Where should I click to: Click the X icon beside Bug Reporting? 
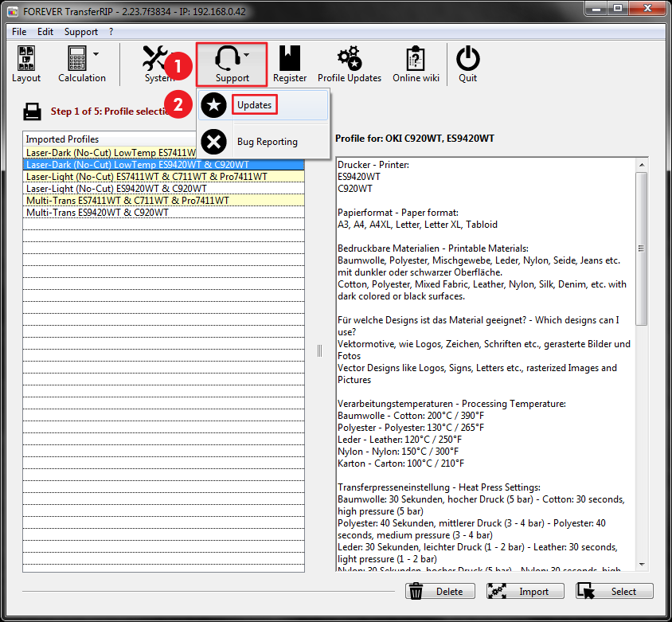(214, 142)
